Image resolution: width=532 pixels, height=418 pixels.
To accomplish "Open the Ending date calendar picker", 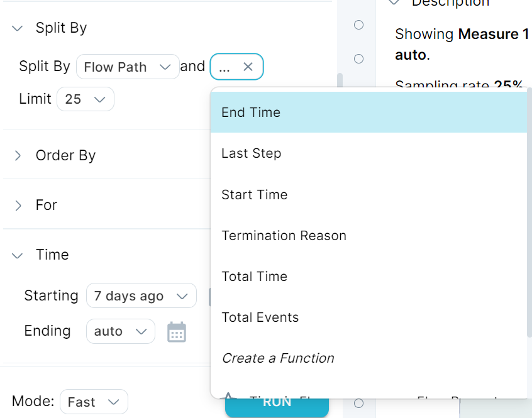I will (x=177, y=332).
